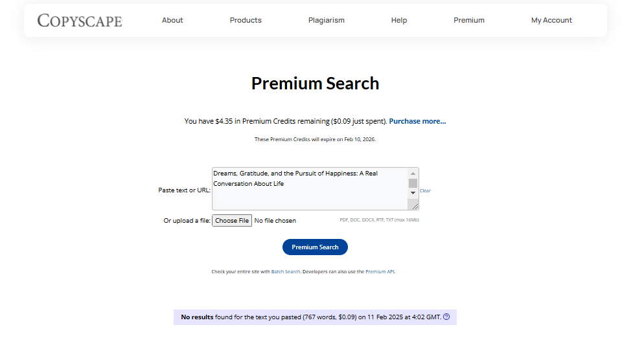Follow the Batch Search link

pyautogui.click(x=286, y=271)
